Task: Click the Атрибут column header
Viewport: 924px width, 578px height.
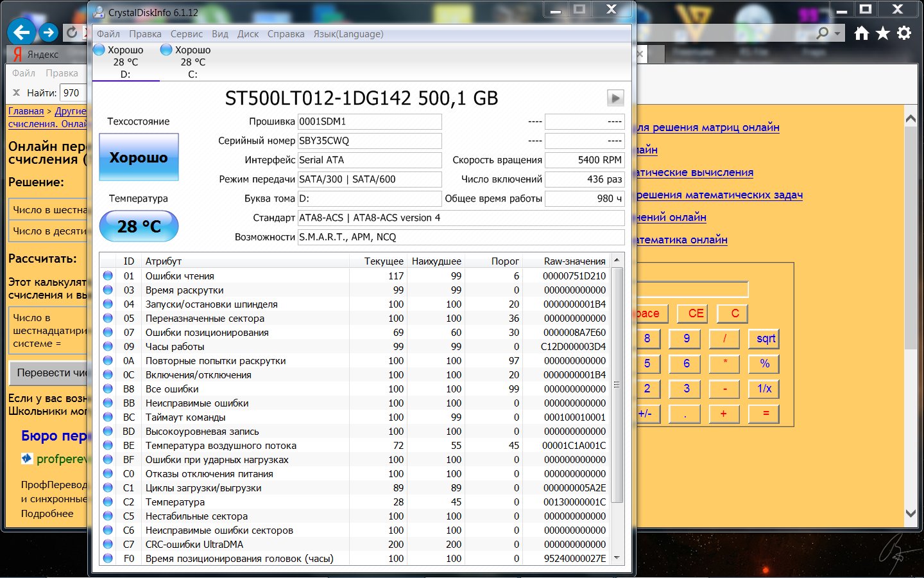Action: [245, 261]
